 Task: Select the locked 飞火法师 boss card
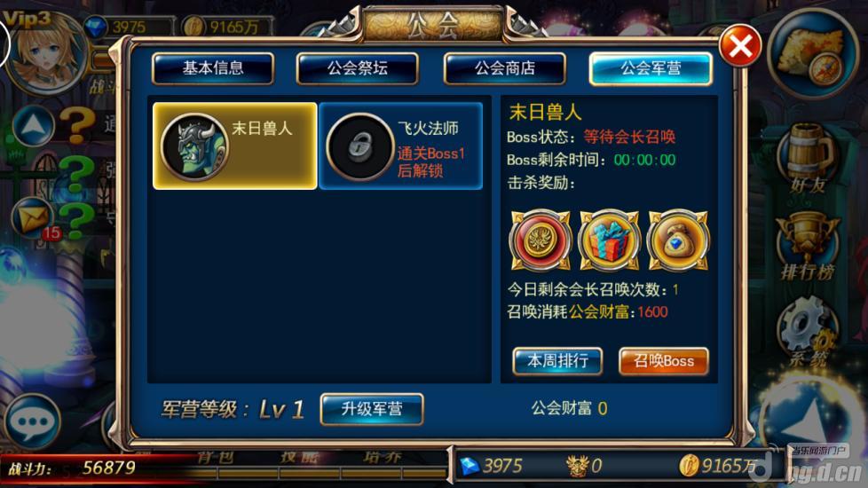(x=401, y=146)
